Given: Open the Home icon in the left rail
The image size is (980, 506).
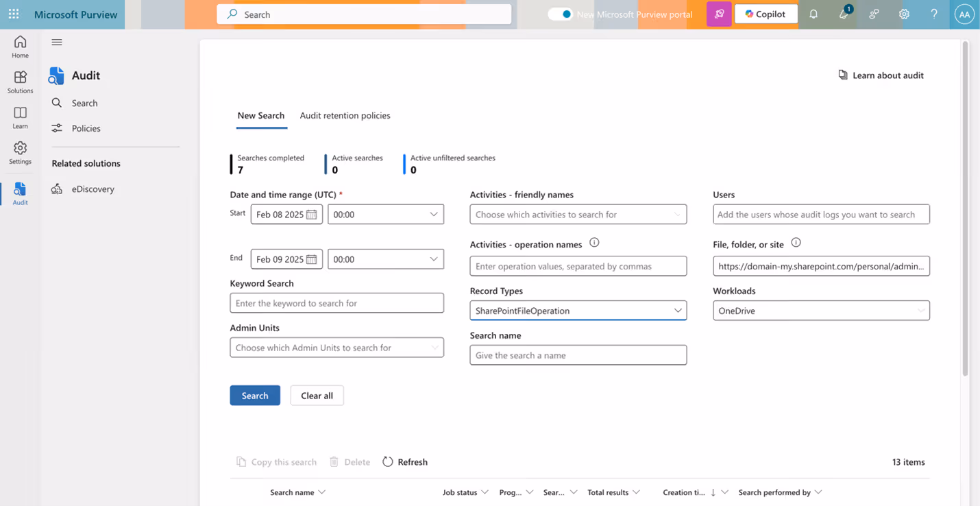Looking at the screenshot, I should tap(20, 47).
